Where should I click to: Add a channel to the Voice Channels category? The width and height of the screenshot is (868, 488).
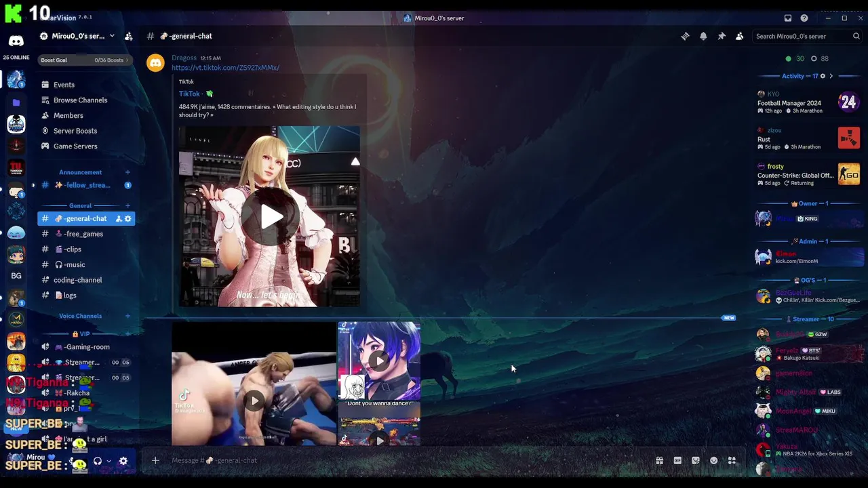click(127, 316)
